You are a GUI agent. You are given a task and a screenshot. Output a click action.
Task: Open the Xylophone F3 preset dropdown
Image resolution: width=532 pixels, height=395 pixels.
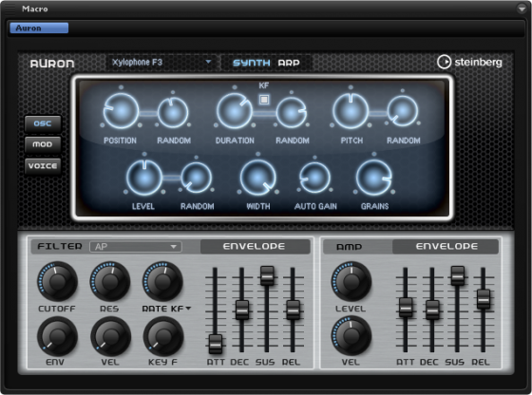pyautogui.click(x=161, y=63)
